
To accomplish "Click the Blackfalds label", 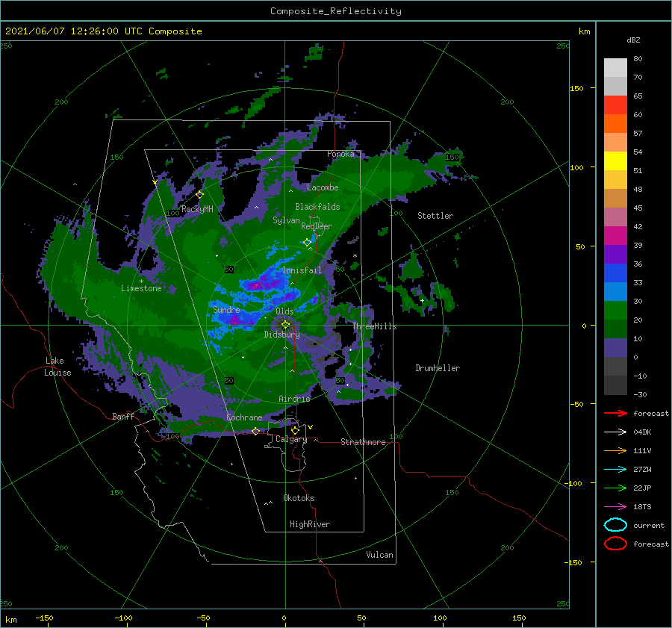I will (317, 207).
